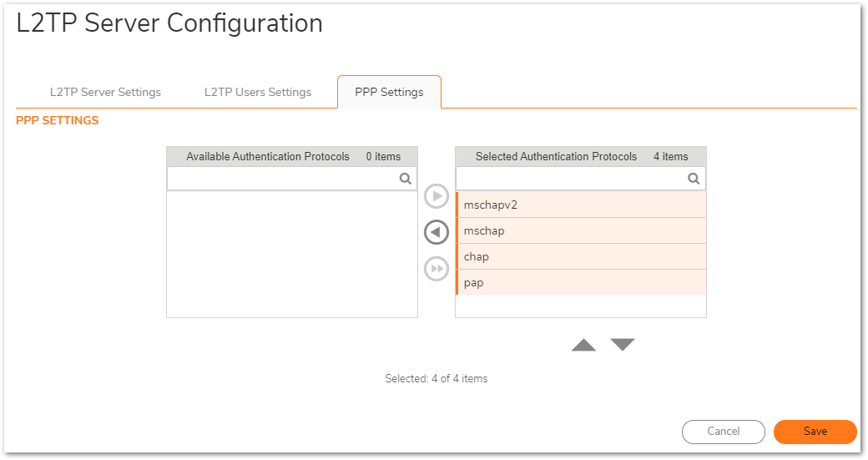This screenshot has width=868, height=460.
Task: Open the L2TP Users Settings tab
Action: click(258, 92)
